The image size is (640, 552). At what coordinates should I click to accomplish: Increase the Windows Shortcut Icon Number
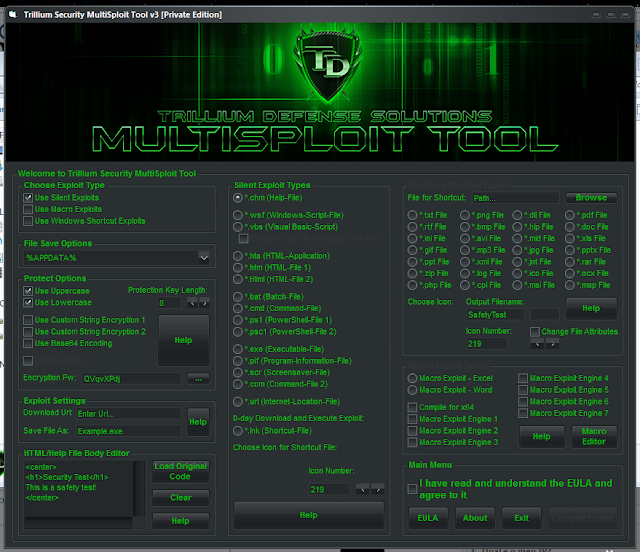(x=553, y=344)
